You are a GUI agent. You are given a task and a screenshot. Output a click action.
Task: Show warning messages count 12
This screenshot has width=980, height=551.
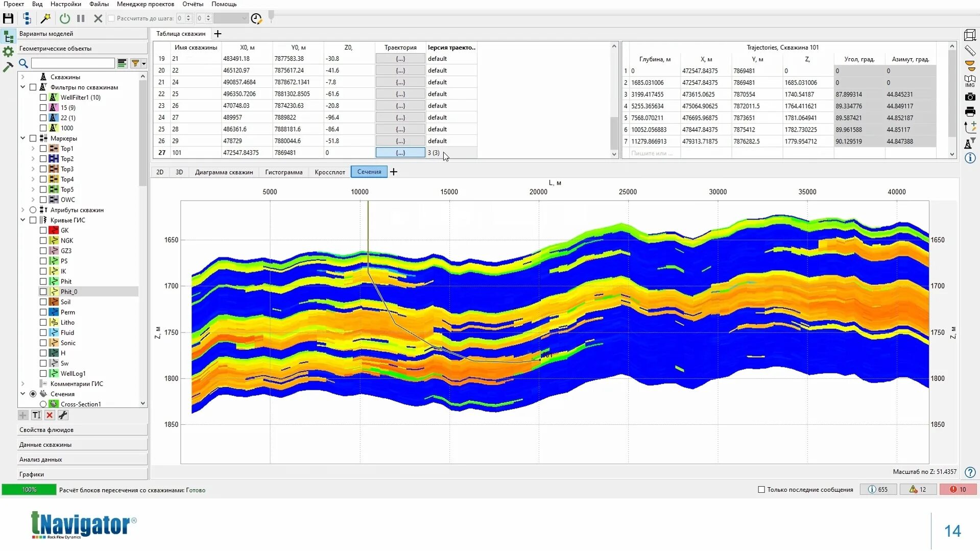pyautogui.click(x=918, y=489)
